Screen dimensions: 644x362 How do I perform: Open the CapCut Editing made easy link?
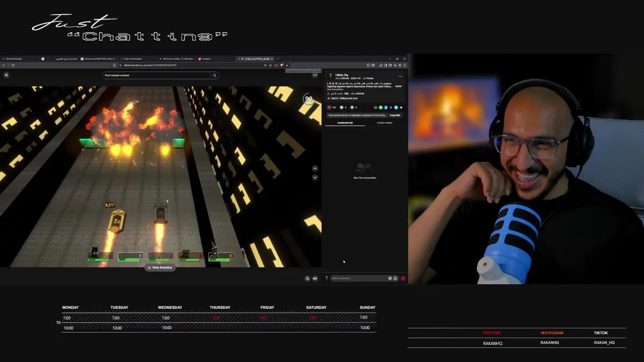pyautogui.click(x=343, y=99)
